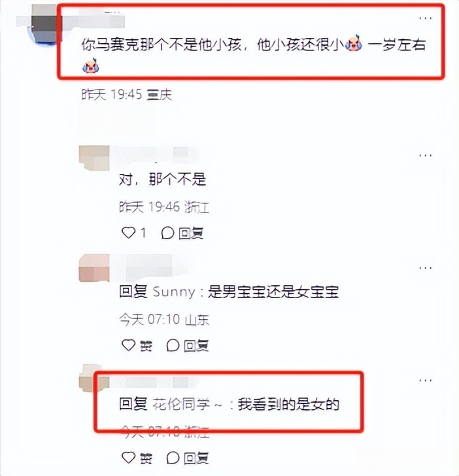
Task: Like the 对，那个不是 comment with the heart icon
Action: [x=128, y=233]
